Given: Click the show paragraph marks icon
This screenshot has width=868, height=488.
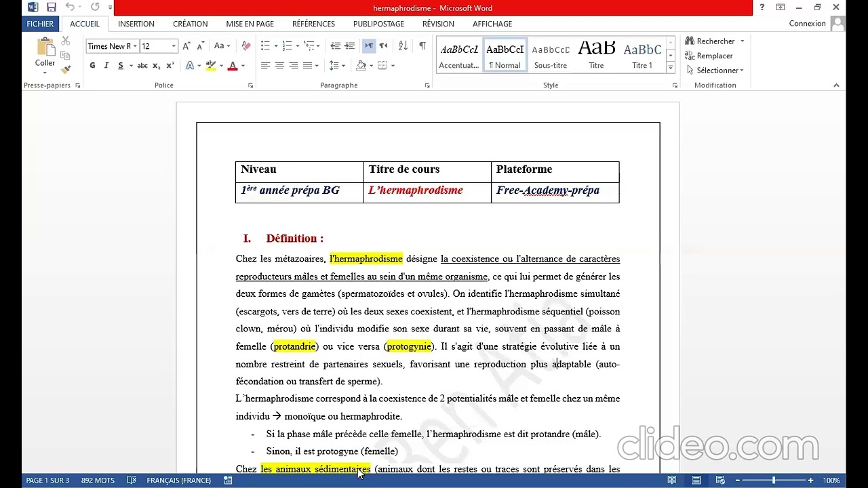Looking at the screenshot, I should tap(422, 46).
